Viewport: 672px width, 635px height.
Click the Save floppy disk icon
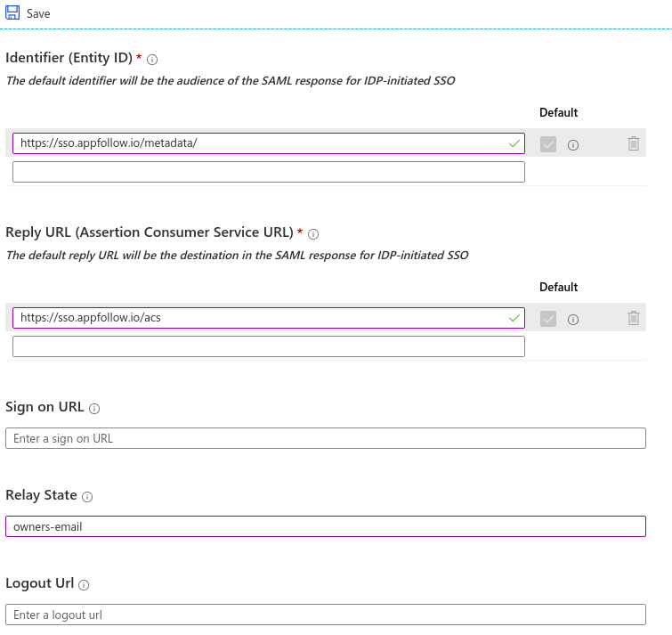pyautogui.click(x=12, y=13)
